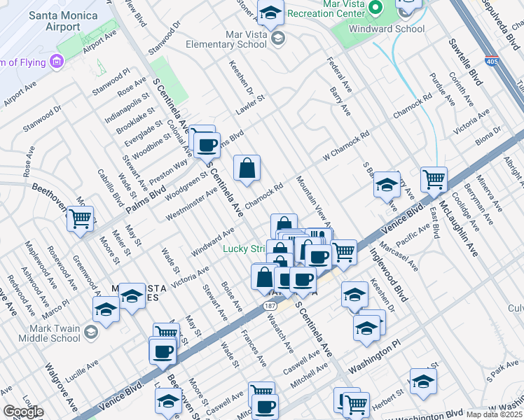Viewport: 524px width, 420px height.
Task: Open the shopping cart marker above Beethoven coffee marker
Action: tap(167, 331)
